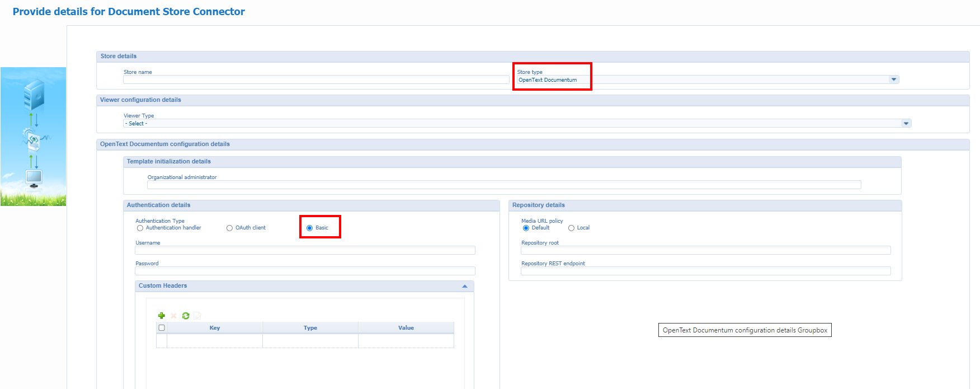
Task: Click the Repository details group header
Action: [705, 205]
